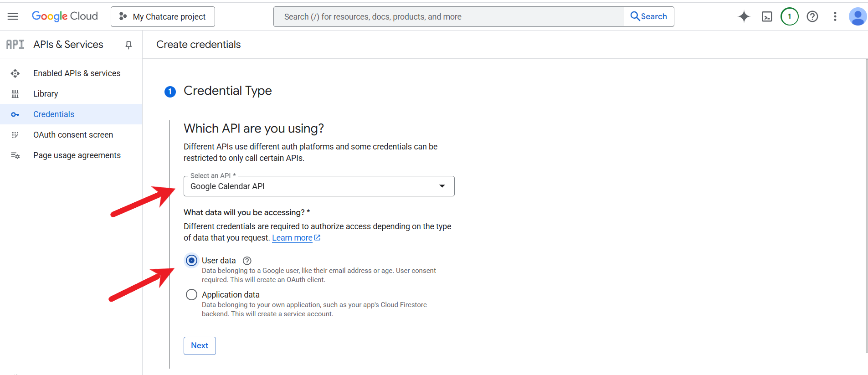Open Page usage agreements
Screen dimensions: 868x375
tap(71, 155)
